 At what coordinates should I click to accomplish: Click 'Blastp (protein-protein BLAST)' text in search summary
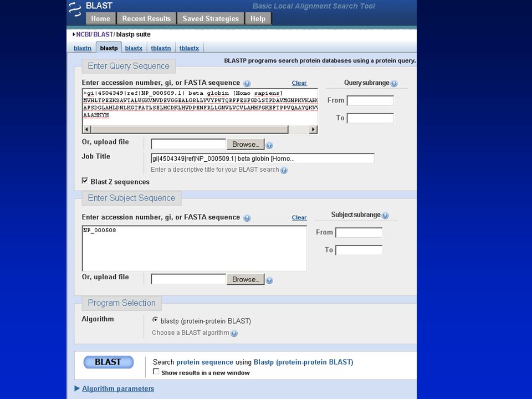point(303,362)
